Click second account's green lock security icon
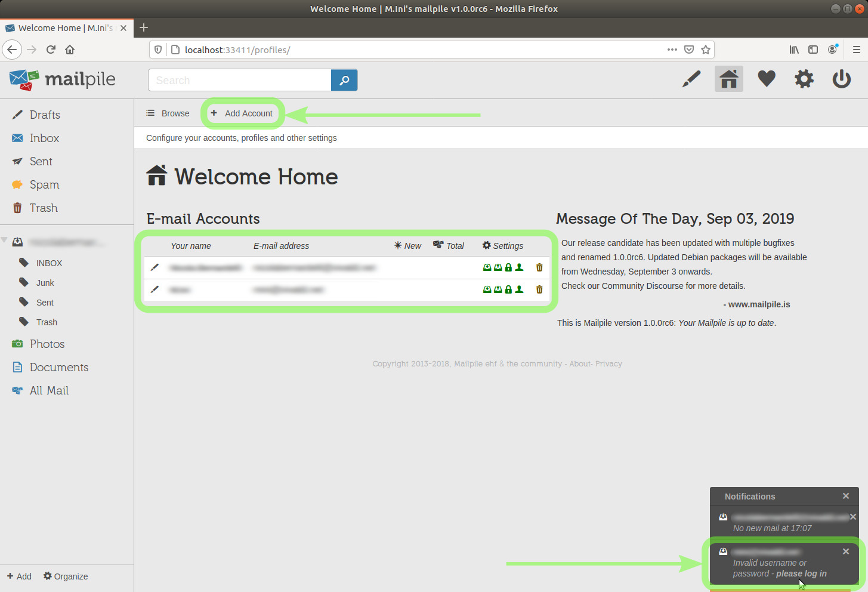The height and width of the screenshot is (592, 868). pos(508,289)
